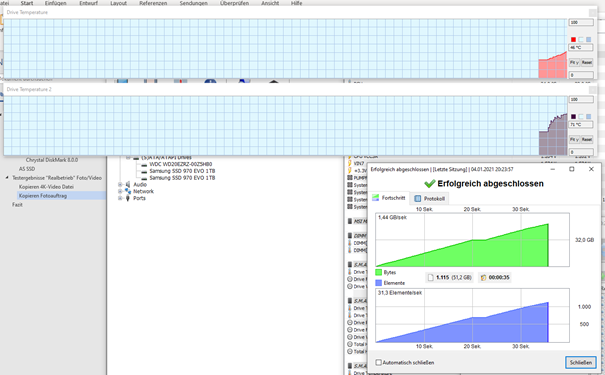Image resolution: width=605 pixels, height=375 pixels.
Task: Expand the Ports node
Action: (120, 198)
